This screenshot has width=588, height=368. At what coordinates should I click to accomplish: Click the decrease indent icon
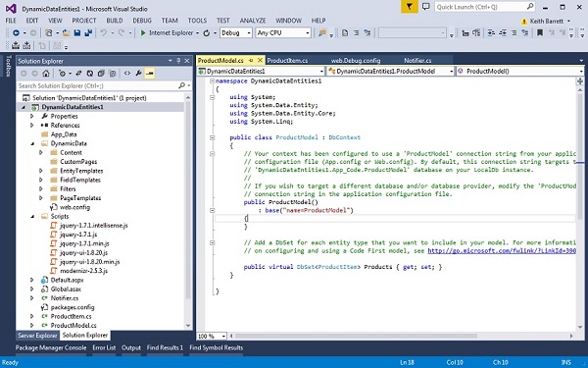[x=491, y=33]
